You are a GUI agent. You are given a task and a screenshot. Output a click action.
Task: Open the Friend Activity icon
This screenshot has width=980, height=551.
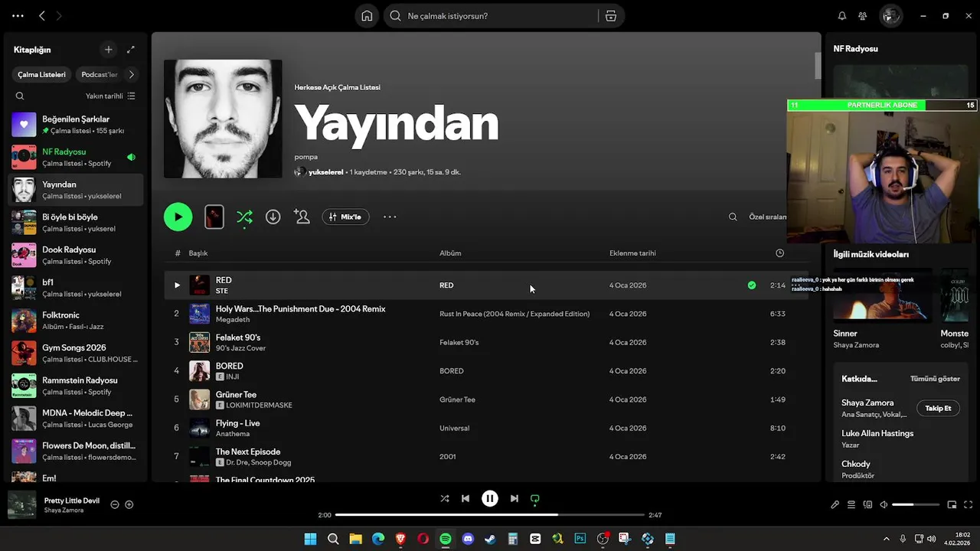pyautogui.click(x=863, y=16)
